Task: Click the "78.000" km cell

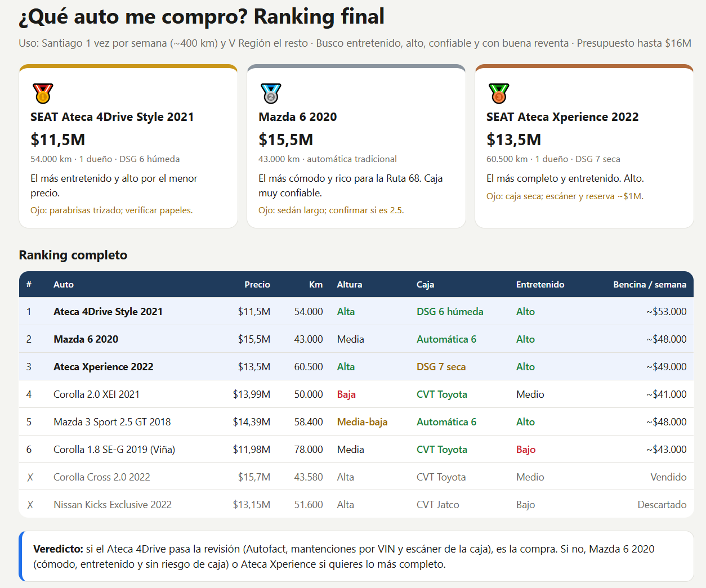Action: [309, 450]
